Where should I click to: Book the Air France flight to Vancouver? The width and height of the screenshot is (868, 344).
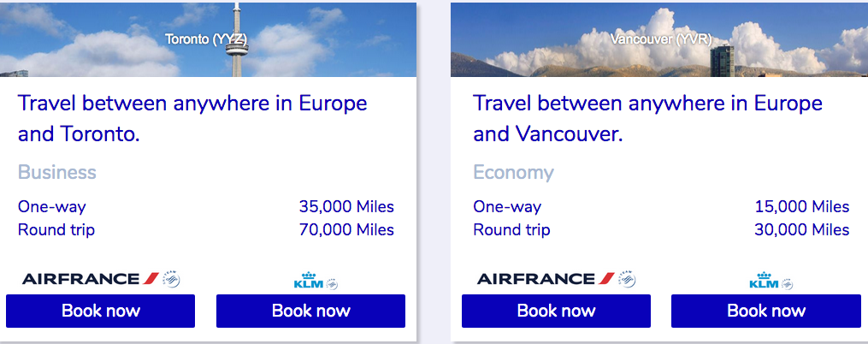point(556,311)
